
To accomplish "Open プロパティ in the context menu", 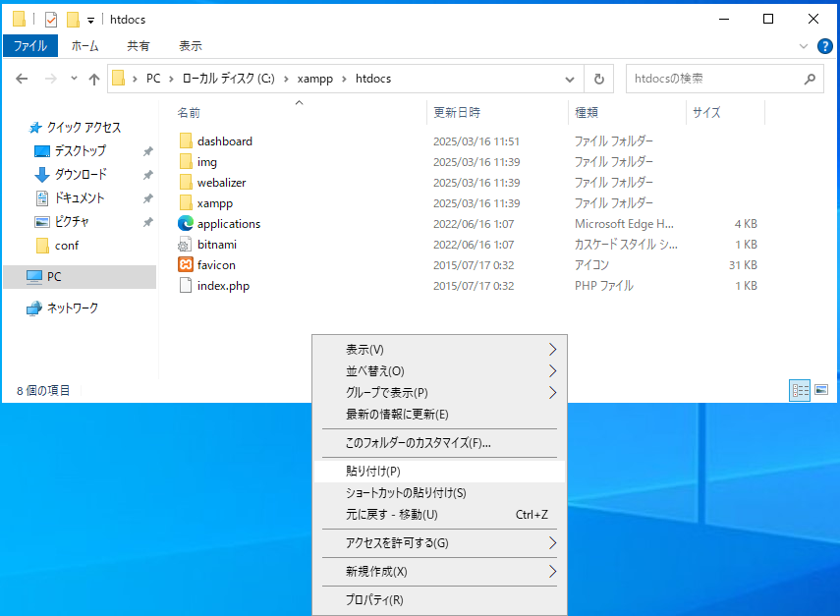I will click(x=374, y=600).
